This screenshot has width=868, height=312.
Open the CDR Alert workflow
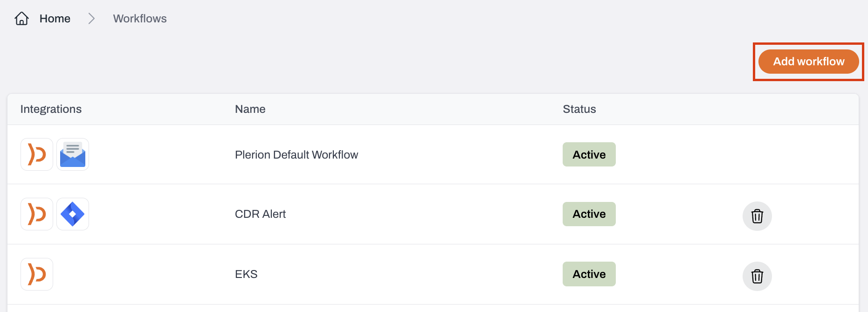260,214
